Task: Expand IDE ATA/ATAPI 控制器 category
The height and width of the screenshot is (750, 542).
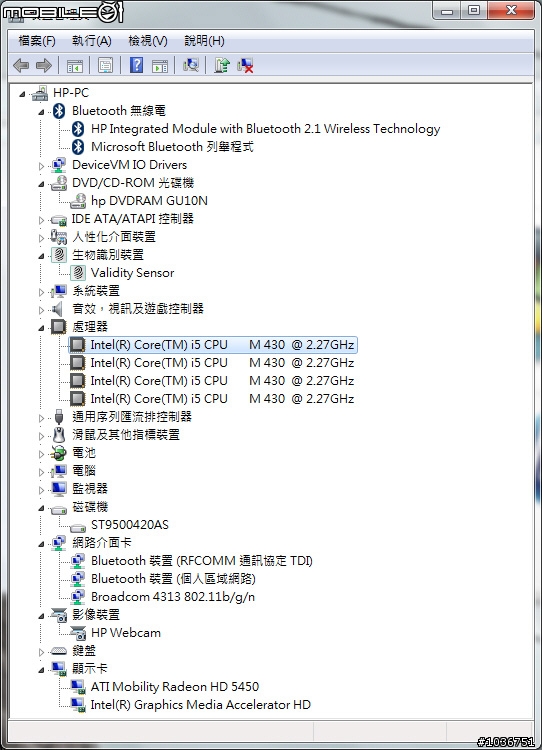Action: click(x=41, y=220)
